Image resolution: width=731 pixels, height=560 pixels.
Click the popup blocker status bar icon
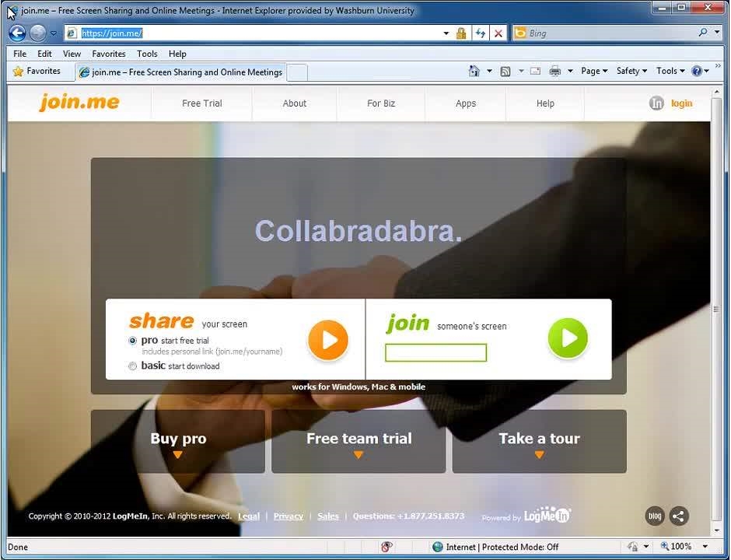[x=386, y=547]
